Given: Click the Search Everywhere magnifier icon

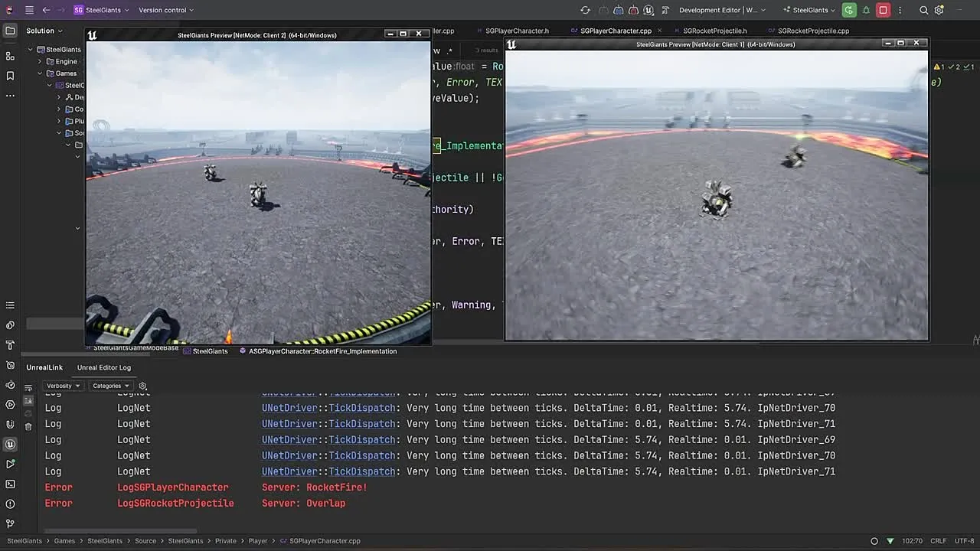Looking at the screenshot, I should (923, 10).
